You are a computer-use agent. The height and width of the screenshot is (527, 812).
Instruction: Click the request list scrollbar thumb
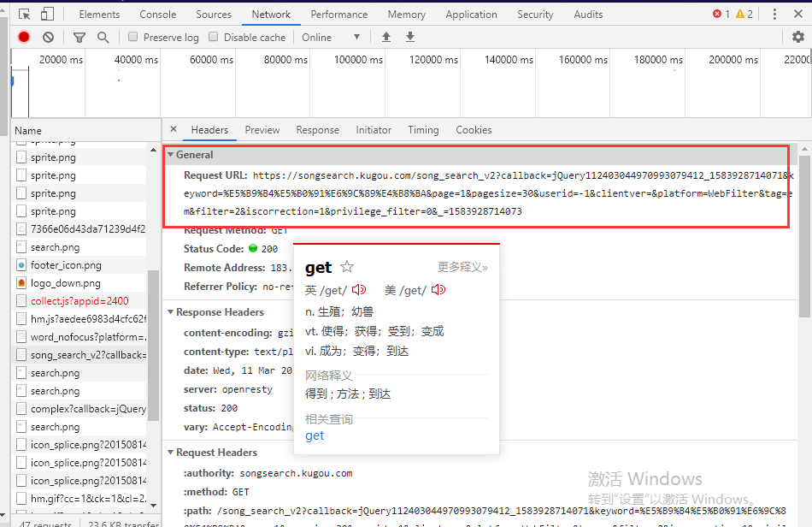(x=153, y=345)
